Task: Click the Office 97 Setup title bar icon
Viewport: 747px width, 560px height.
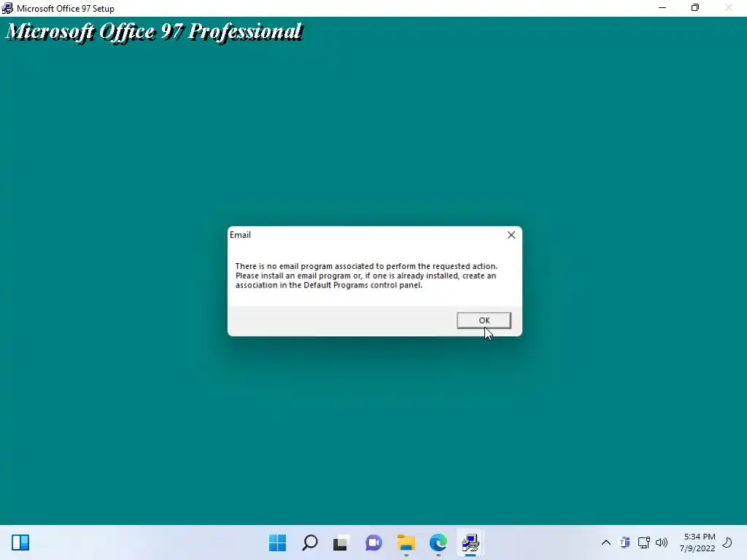Action: pos(7,8)
